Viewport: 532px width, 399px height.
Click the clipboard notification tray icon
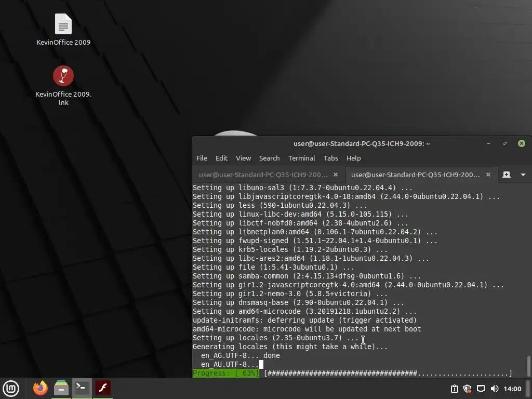tap(454, 389)
